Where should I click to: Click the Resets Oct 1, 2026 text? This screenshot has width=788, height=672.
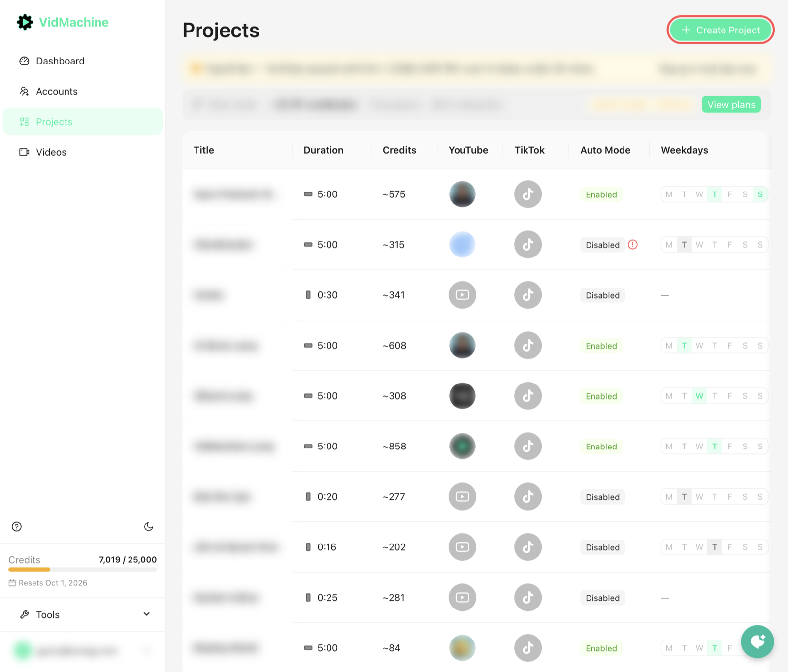point(53,583)
